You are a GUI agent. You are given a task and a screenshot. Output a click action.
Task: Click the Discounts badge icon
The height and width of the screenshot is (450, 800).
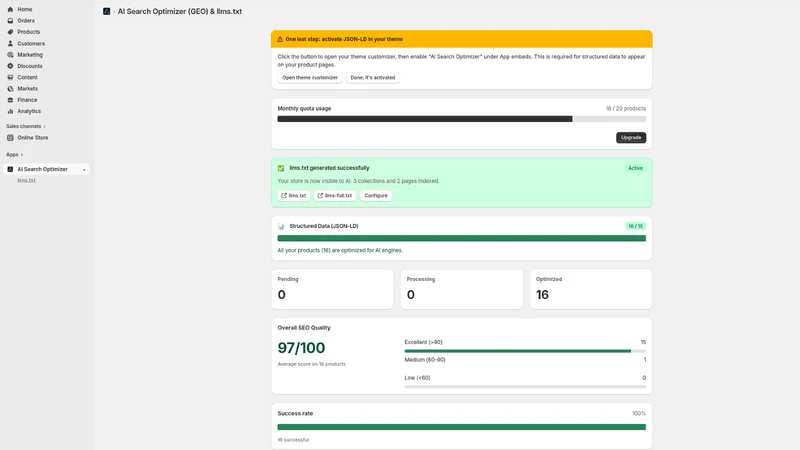(x=10, y=66)
